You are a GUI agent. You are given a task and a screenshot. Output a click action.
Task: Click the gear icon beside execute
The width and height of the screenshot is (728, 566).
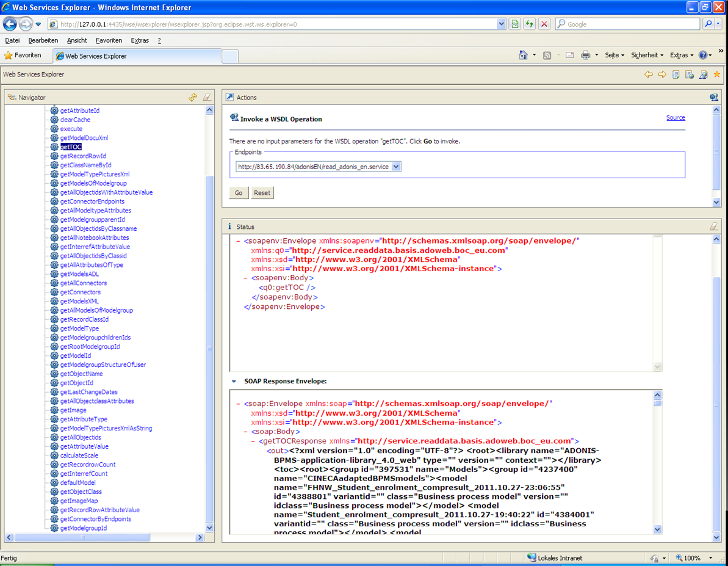click(x=54, y=129)
